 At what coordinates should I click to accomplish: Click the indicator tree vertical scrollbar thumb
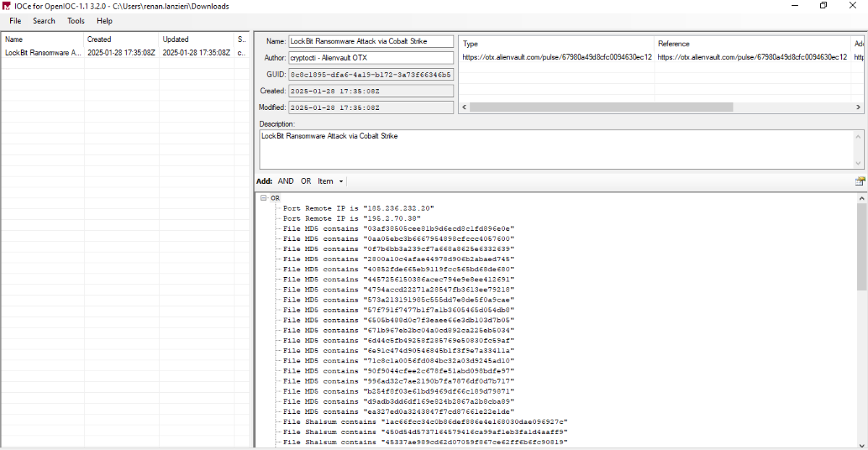861,246
